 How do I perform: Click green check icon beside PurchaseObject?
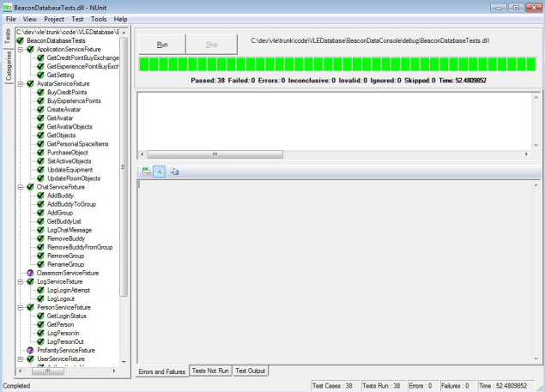pos(40,153)
